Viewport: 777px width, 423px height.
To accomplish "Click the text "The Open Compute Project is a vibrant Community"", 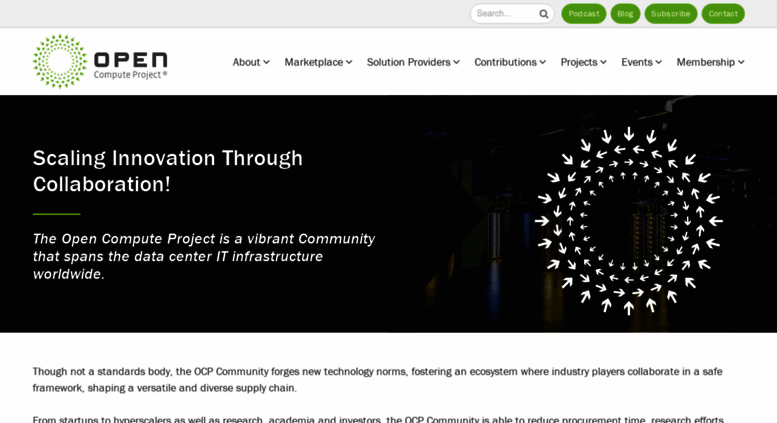I will tap(204, 239).
